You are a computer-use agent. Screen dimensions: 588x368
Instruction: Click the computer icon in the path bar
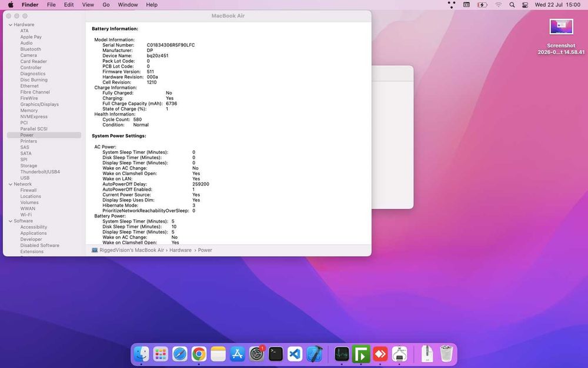95,250
